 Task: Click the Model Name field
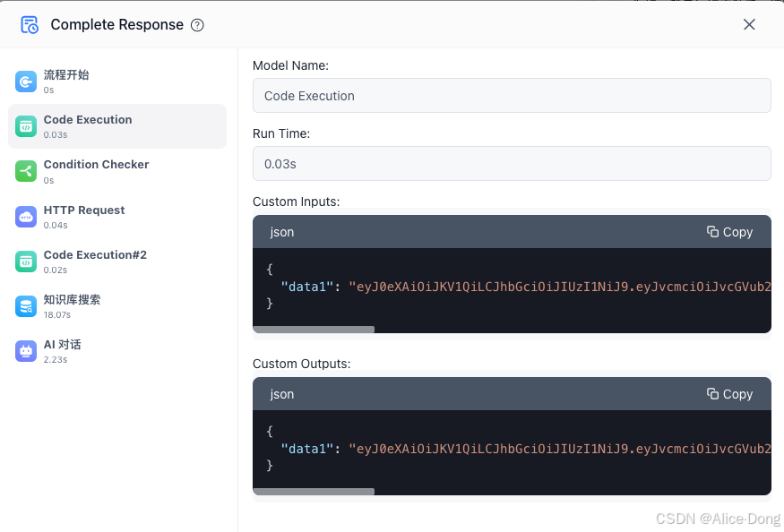tap(512, 96)
